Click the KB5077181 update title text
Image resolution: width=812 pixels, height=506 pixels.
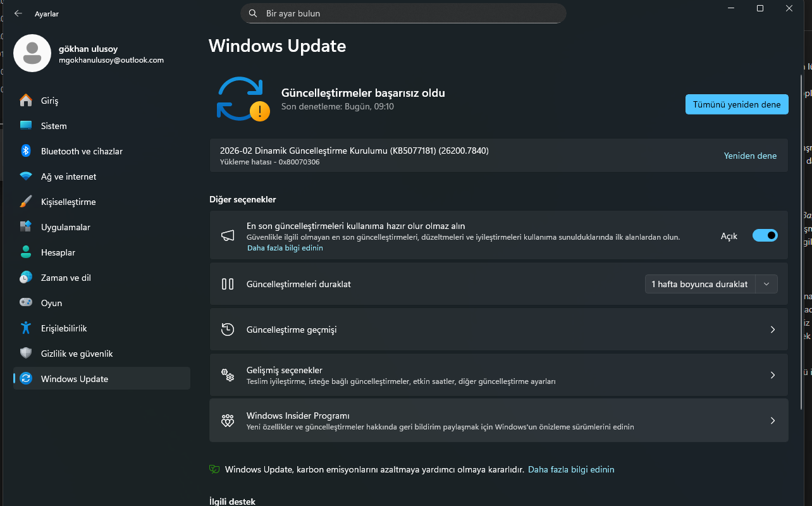[x=354, y=151]
